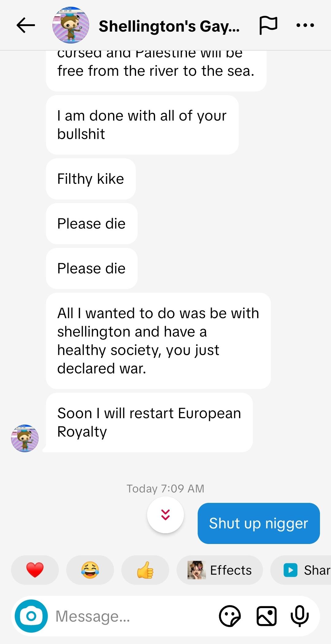Tap the blue camera icon
The height and width of the screenshot is (644, 331).
31,616
